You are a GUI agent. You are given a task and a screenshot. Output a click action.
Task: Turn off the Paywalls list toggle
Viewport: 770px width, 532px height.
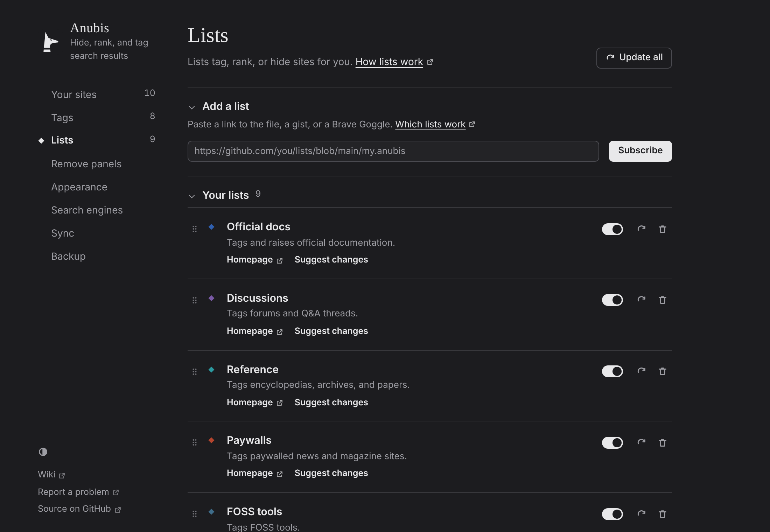pyautogui.click(x=612, y=443)
